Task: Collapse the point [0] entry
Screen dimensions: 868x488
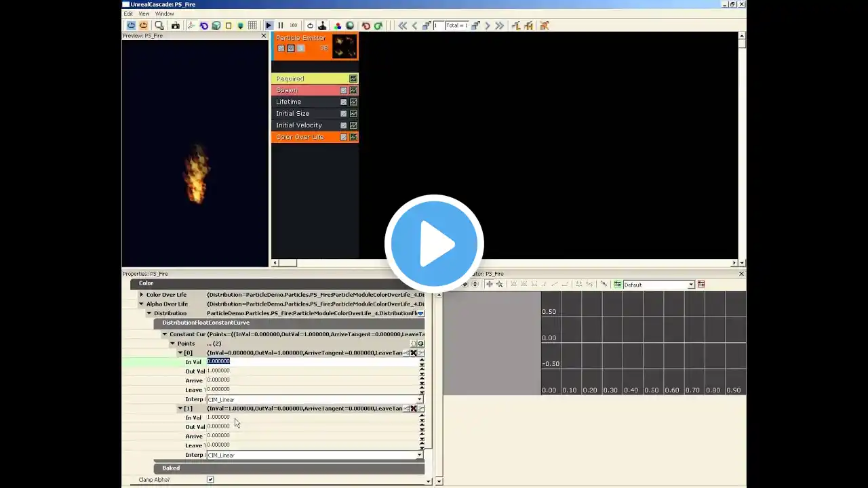Action: 180,352
